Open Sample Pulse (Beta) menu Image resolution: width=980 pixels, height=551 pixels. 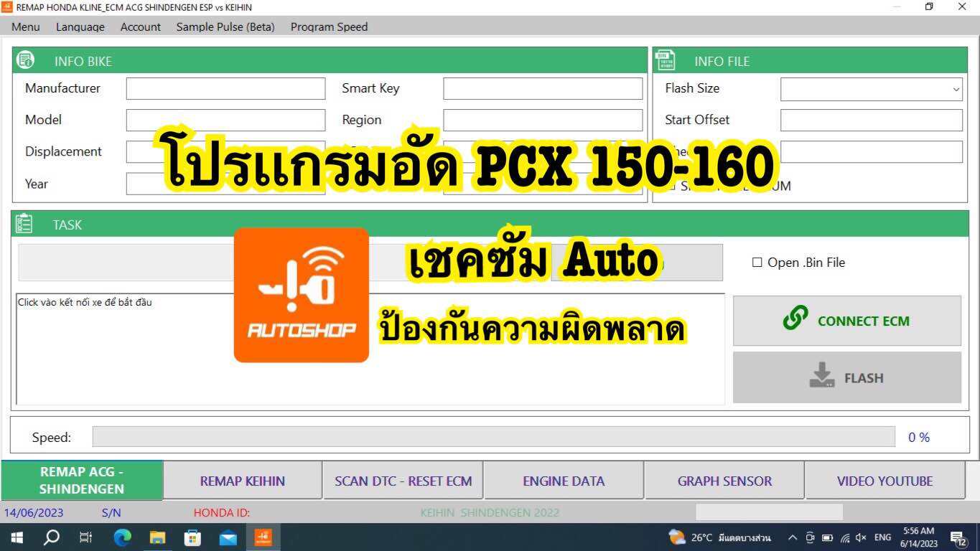225,27
